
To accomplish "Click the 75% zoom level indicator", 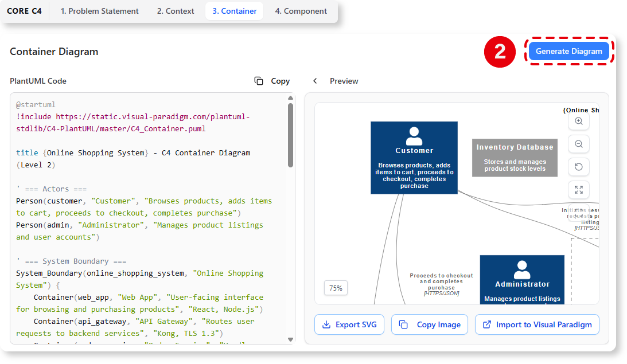I will click(336, 288).
